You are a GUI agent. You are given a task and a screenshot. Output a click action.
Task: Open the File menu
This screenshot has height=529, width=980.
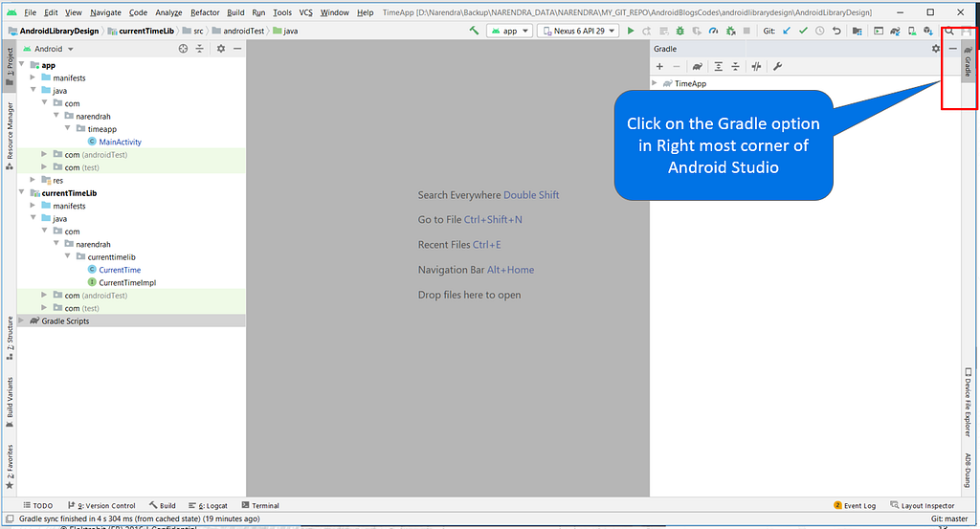coord(30,12)
